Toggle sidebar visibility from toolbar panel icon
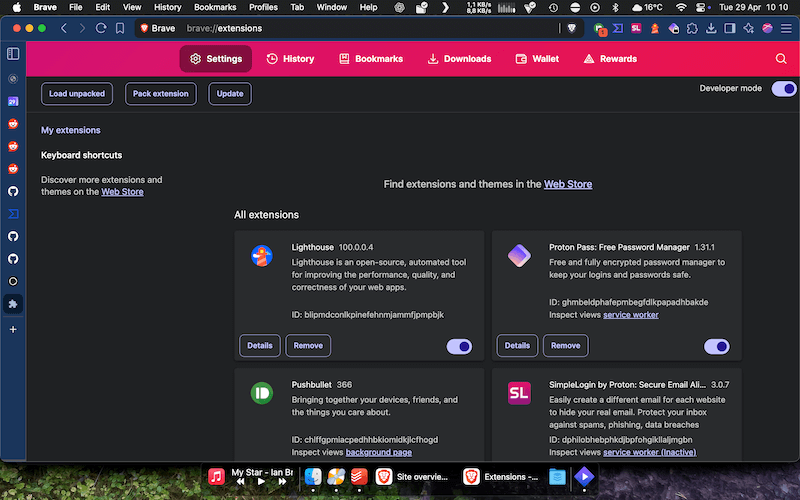800x500 pixels. click(x=730, y=29)
